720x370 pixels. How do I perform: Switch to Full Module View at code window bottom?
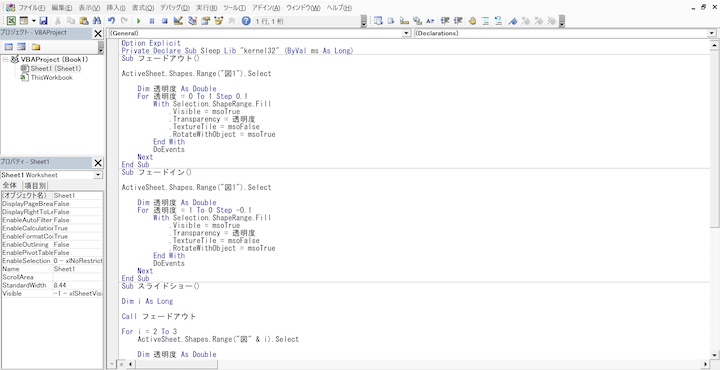121,364
